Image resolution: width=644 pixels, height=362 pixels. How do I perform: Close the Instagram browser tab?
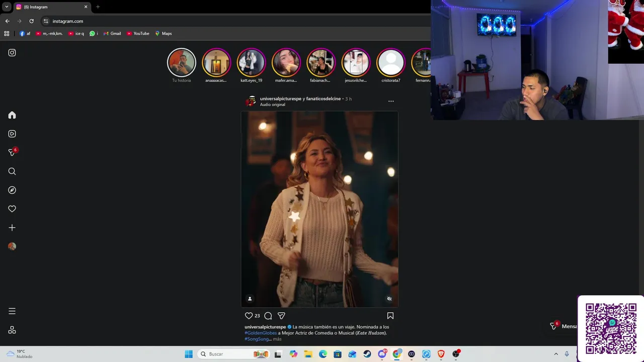(x=86, y=7)
